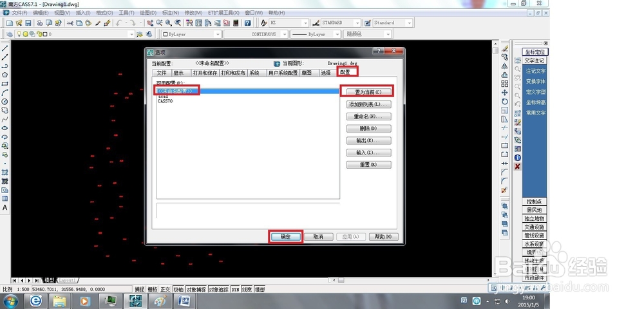Open the Windows Start button
Viewport: 644px width, 309px height.
pos(10,301)
